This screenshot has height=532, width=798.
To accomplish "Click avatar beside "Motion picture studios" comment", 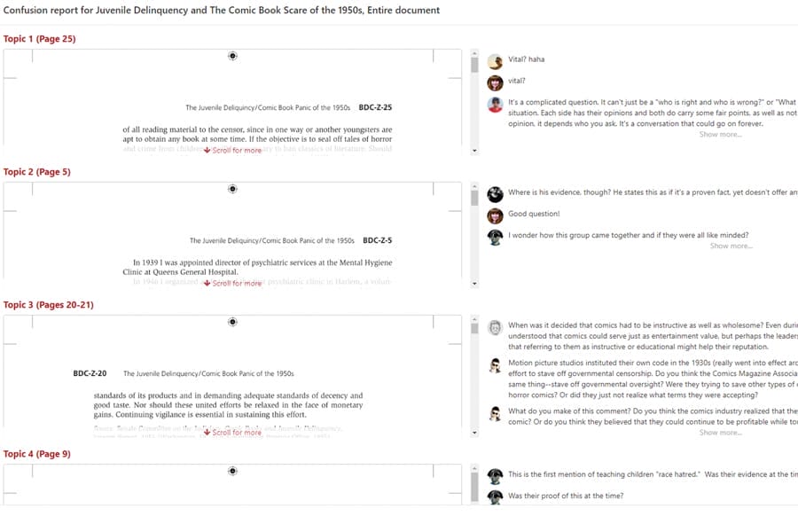I will click(495, 364).
